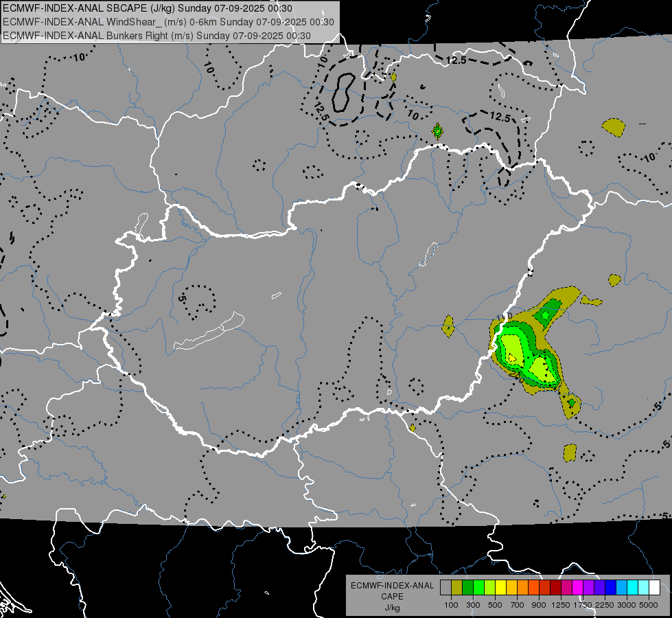Image resolution: width=672 pixels, height=618 pixels.
Task: Select the red-orange legend swatch
Action: coord(534,587)
